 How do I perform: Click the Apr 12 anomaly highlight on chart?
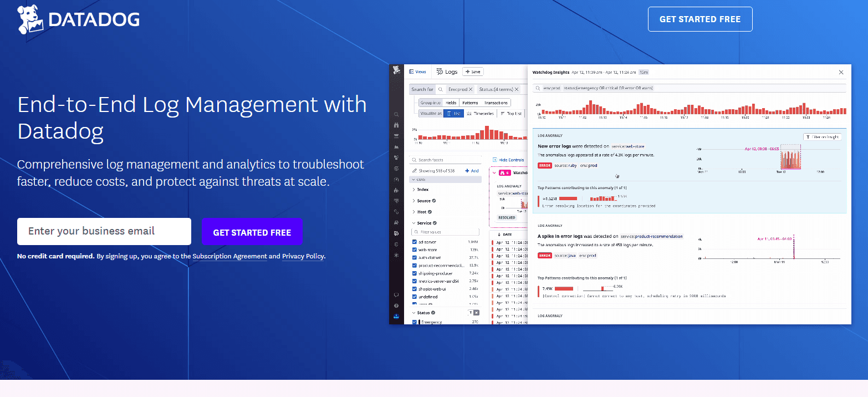point(790,157)
